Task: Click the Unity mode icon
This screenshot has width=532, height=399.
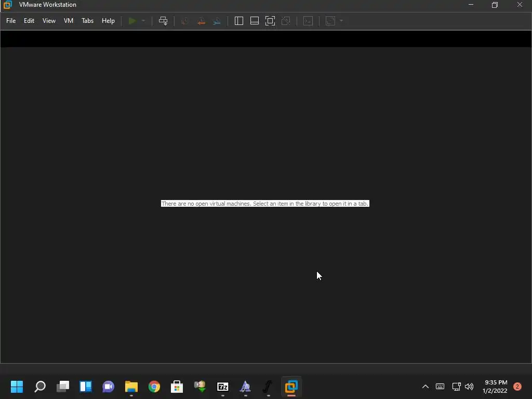Action: click(286, 21)
